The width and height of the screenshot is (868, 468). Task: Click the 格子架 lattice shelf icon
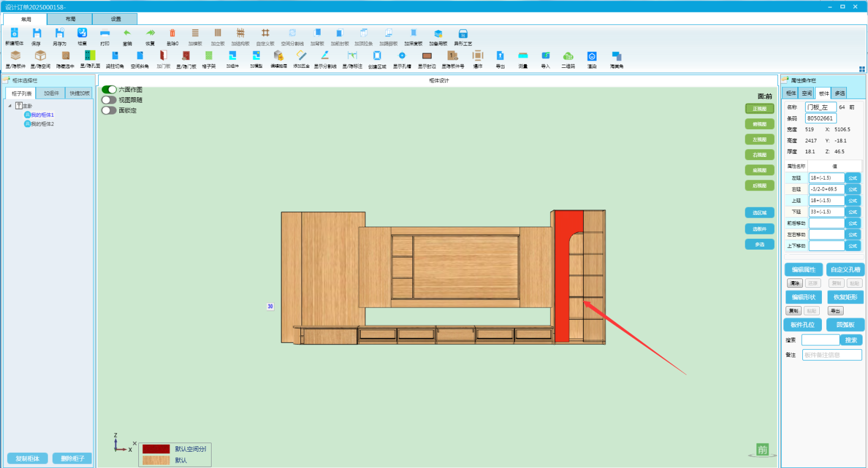click(x=209, y=55)
